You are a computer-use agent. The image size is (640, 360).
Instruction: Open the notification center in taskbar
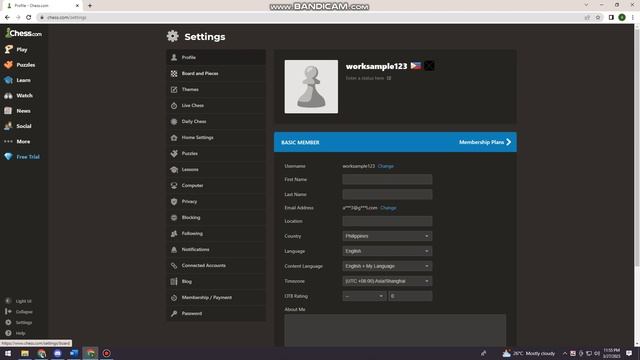629,353
